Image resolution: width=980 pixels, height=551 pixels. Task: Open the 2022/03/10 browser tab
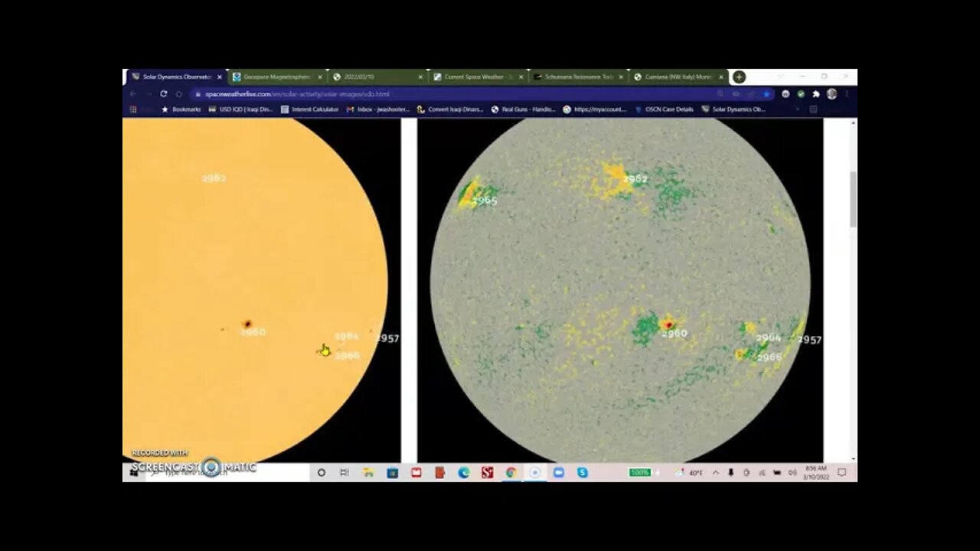pos(377,77)
